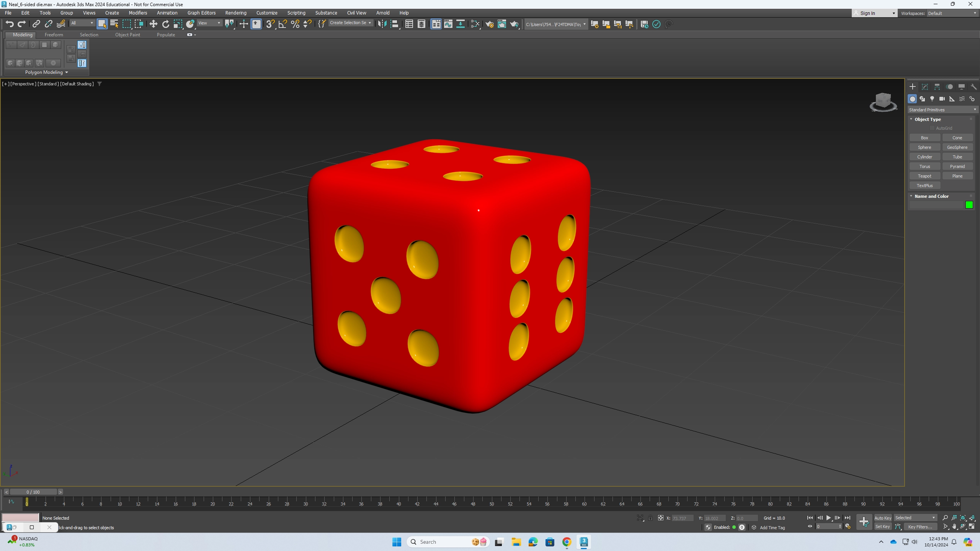This screenshot has width=980, height=551.
Task: Open the Standard Primitives dropdown
Action: pyautogui.click(x=942, y=110)
